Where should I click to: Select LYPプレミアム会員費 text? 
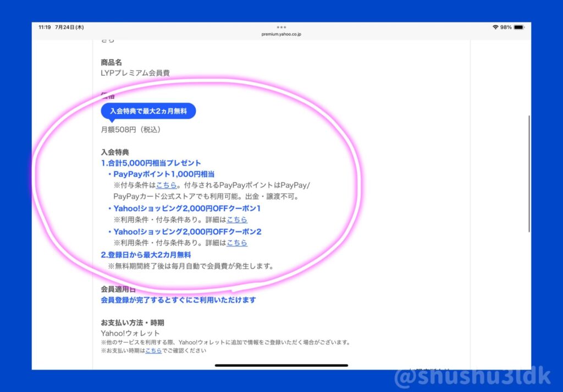click(135, 73)
